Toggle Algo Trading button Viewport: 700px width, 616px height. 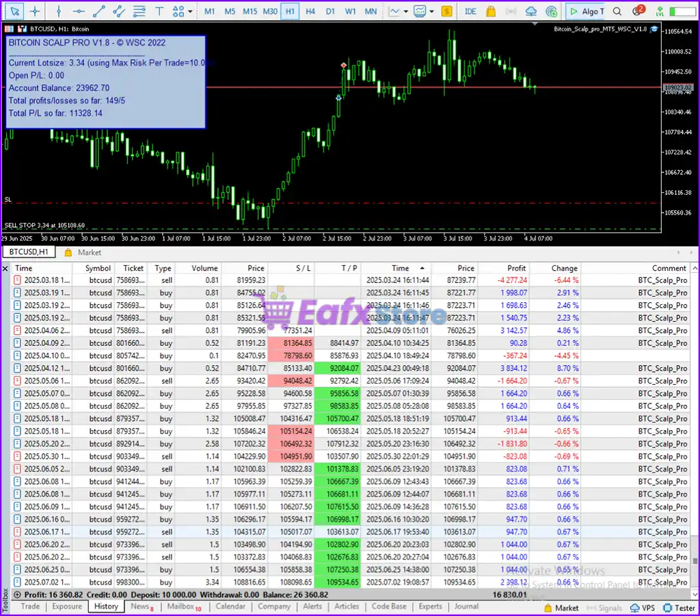click(x=585, y=11)
